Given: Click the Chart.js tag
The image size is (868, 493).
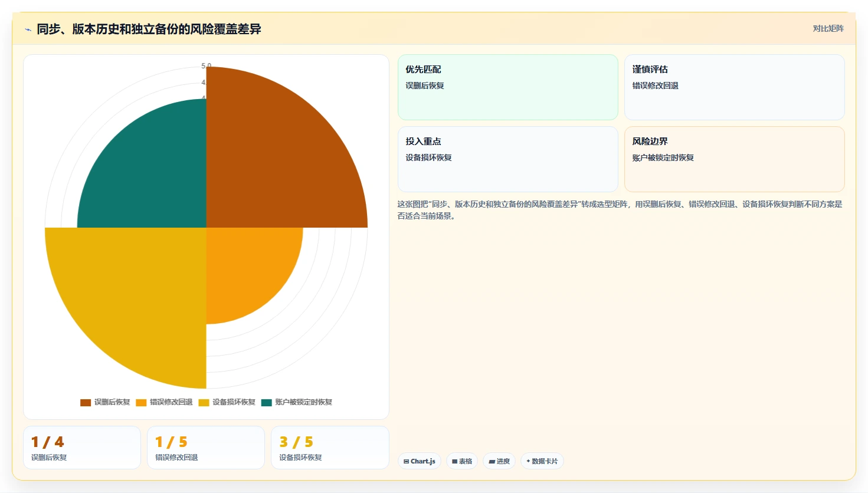Looking at the screenshot, I should [420, 461].
